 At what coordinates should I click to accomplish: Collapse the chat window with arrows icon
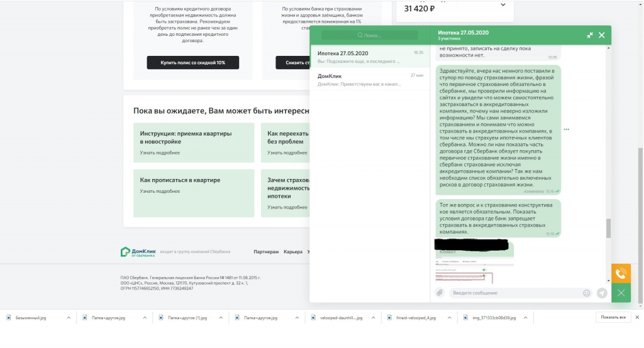pos(590,35)
